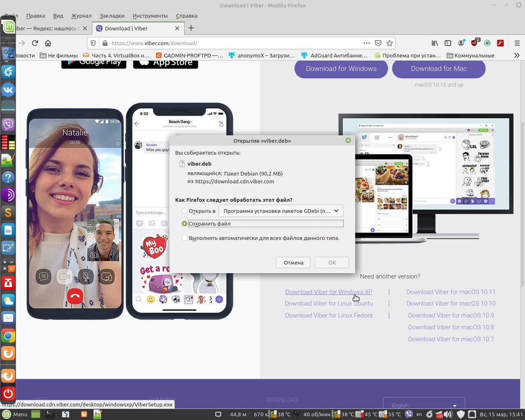Open Firefox library icon
The width and height of the screenshot is (525, 420).
[435, 43]
